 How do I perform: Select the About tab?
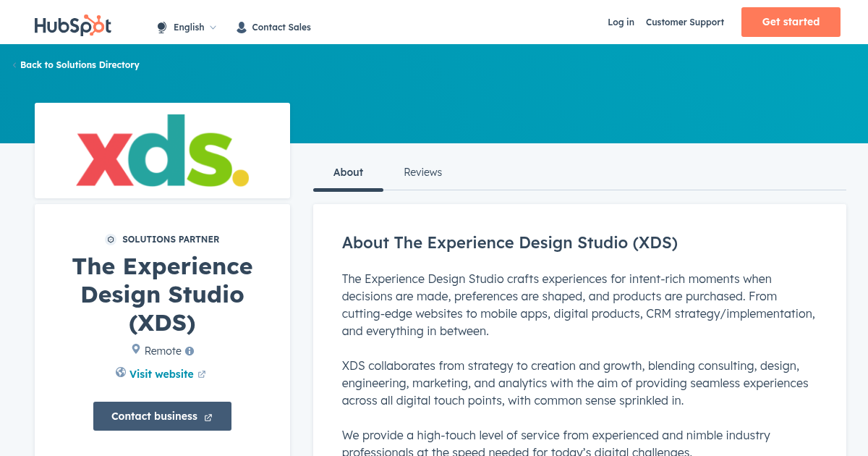(x=348, y=172)
